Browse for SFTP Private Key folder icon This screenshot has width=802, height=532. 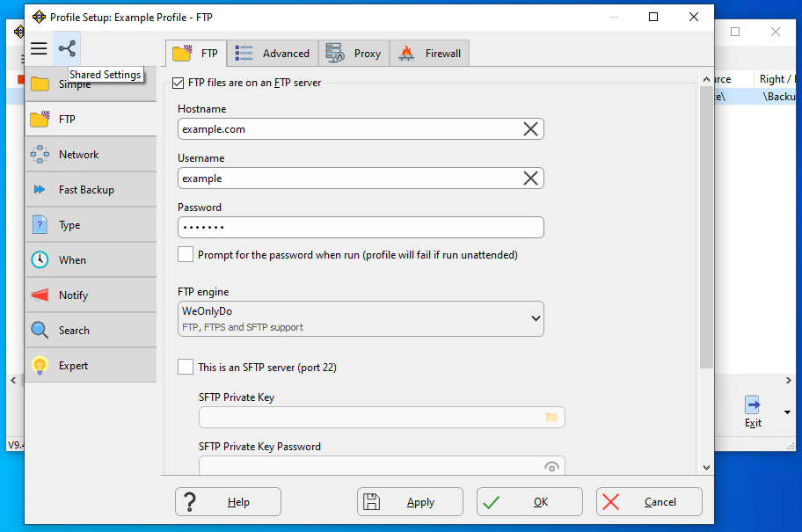[551, 418]
